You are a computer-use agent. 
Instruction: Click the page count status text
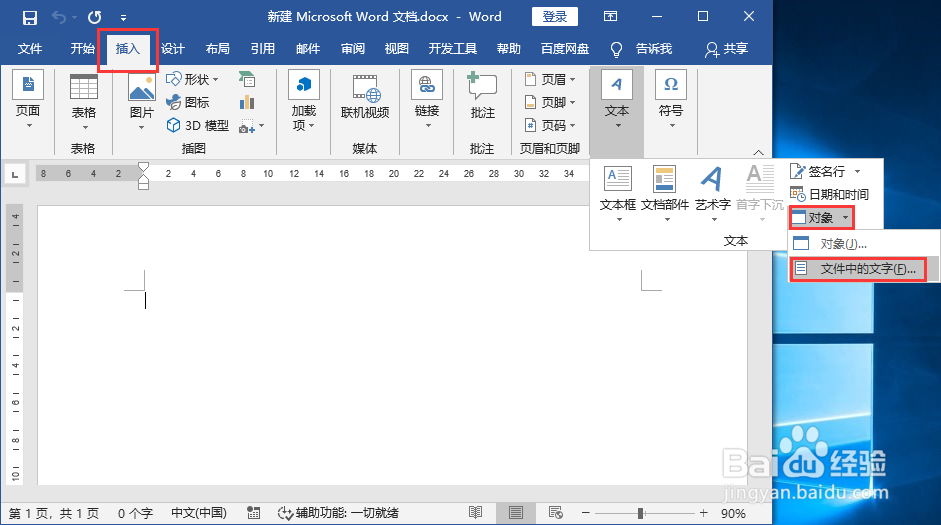click(x=54, y=514)
